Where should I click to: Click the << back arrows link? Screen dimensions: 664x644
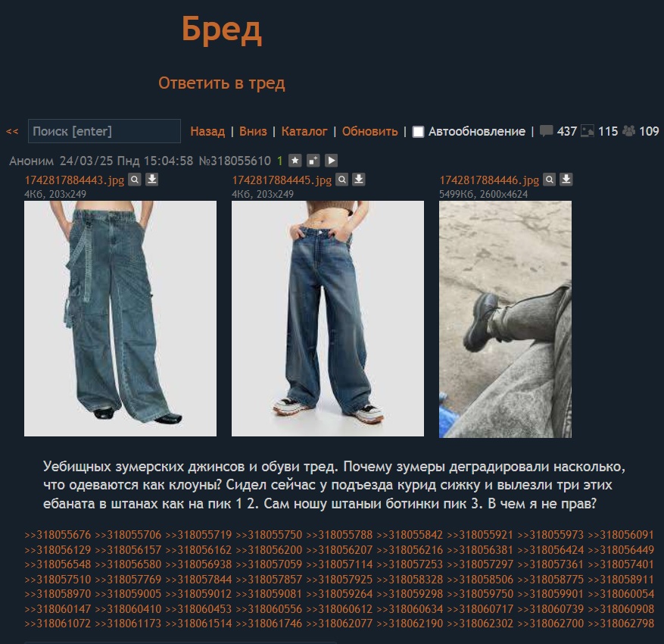pos(12,131)
